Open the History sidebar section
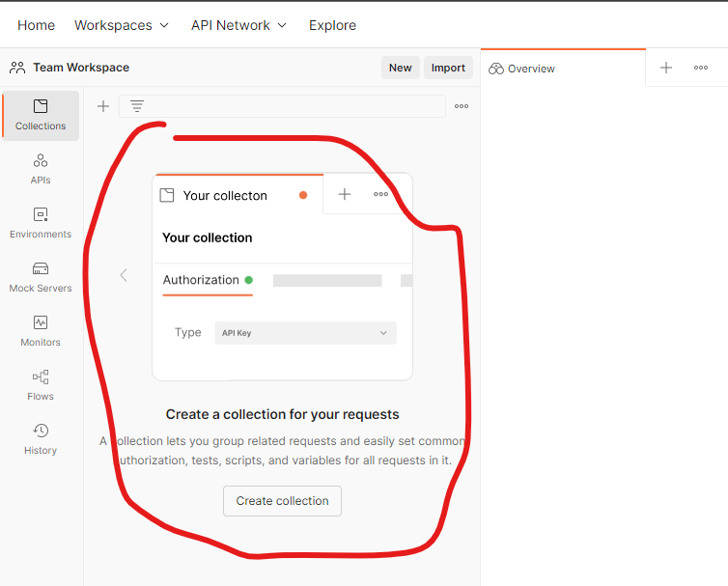This screenshot has height=586, width=728. click(x=41, y=439)
